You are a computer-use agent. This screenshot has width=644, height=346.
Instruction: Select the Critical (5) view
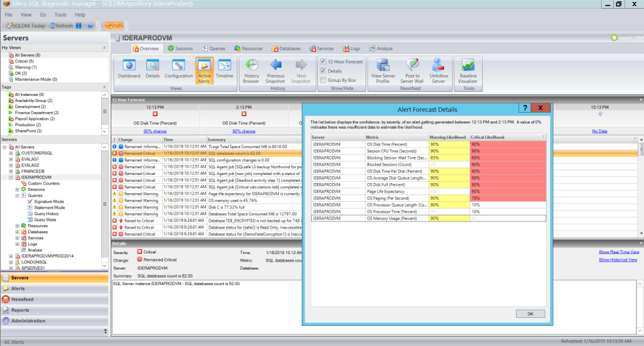click(24, 61)
